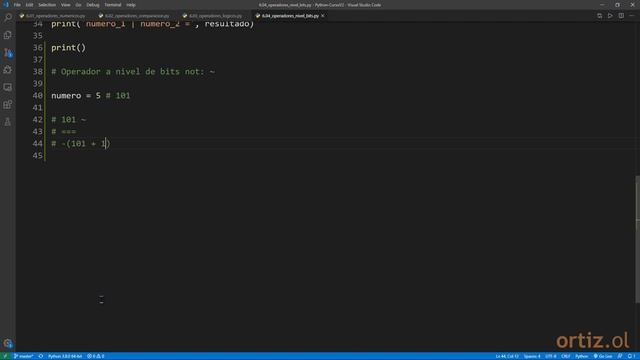Click the Split Editor icon
Image resolution: width=640 pixels, height=360 pixels.
click(x=621, y=16)
